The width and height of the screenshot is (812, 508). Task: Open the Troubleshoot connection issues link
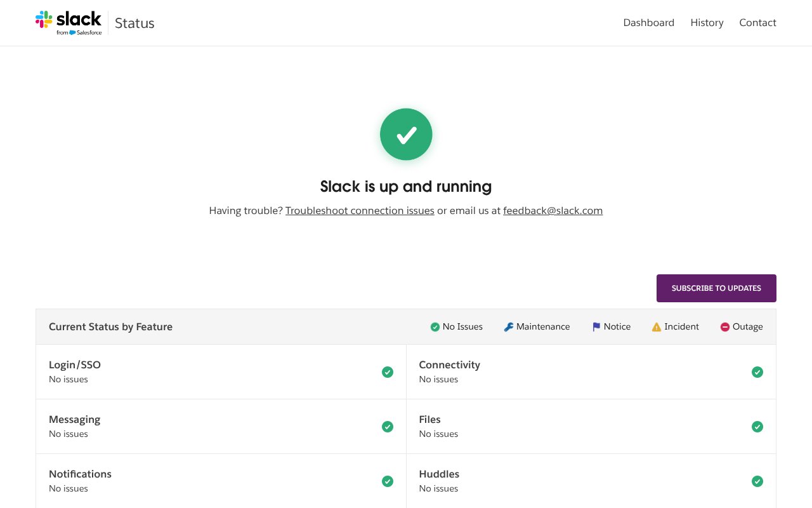click(360, 211)
